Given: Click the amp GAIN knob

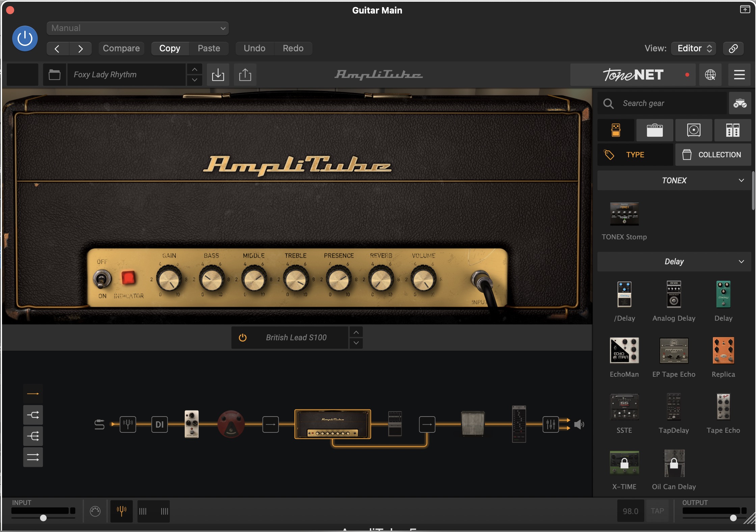Looking at the screenshot, I should 169,279.
